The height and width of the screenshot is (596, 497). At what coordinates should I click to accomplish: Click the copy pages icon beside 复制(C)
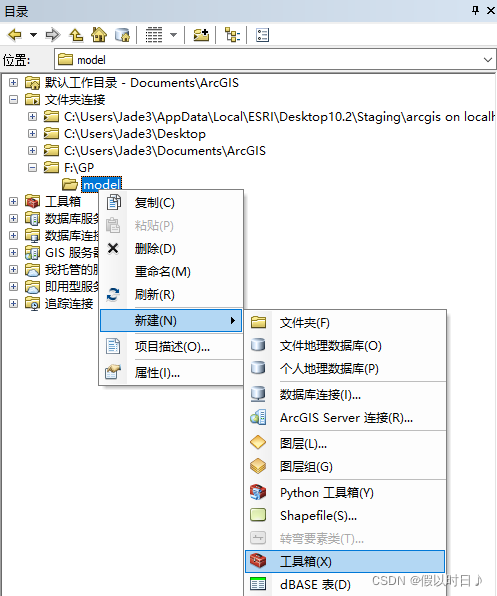point(114,202)
